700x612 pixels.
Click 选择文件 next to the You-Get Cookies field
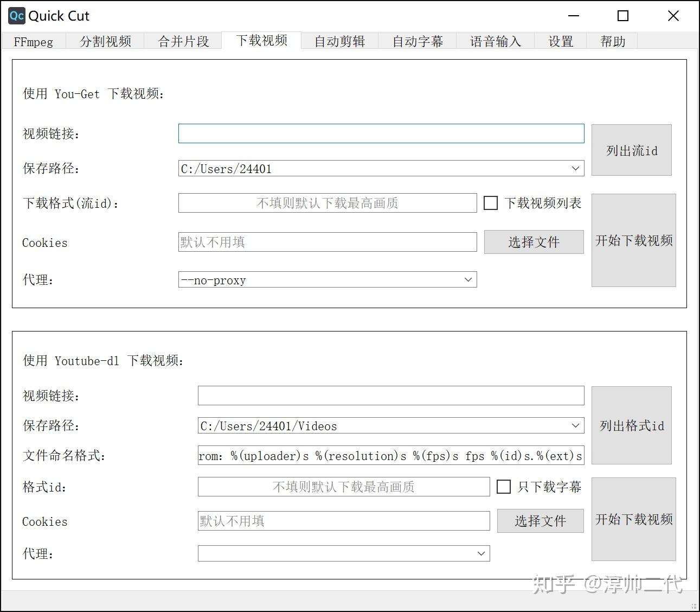tap(534, 242)
